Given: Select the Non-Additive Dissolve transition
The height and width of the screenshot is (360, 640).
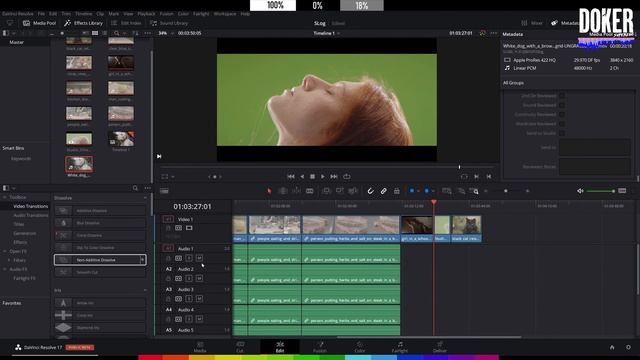Looking at the screenshot, I should 100,260.
